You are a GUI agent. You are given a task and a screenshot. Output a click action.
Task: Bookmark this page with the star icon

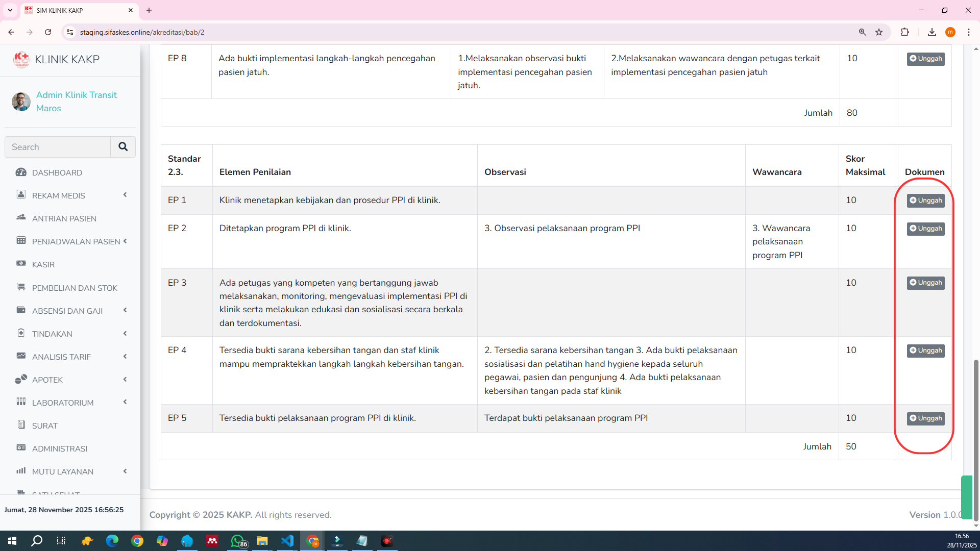click(x=879, y=32)
